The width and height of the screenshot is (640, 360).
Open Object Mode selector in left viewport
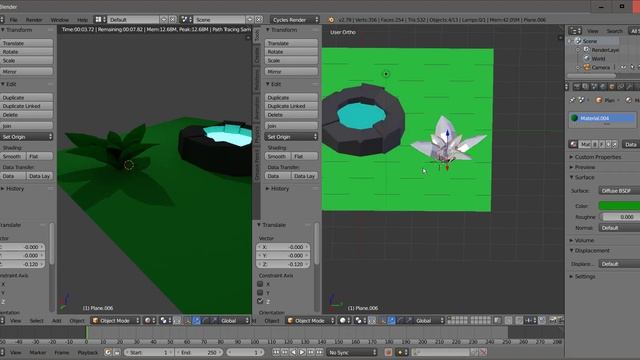pyautogui.click(x=116, y=321)
